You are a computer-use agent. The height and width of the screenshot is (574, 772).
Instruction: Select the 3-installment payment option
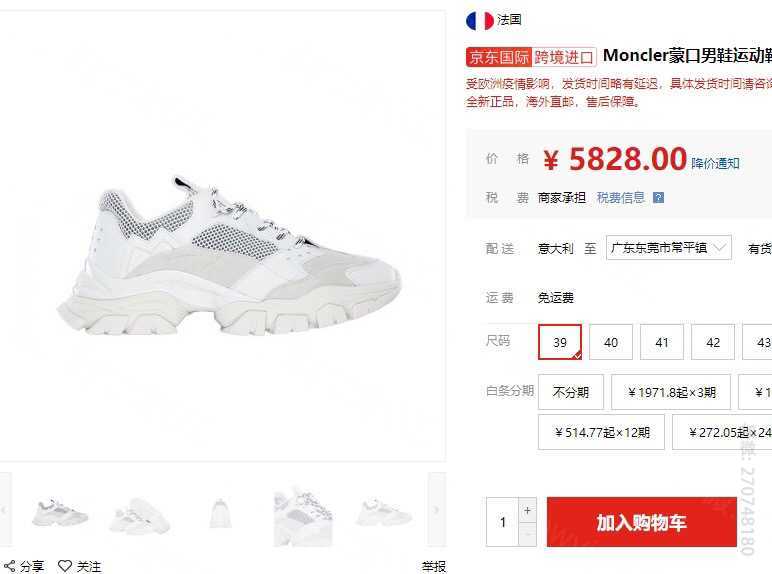(671, 392)
